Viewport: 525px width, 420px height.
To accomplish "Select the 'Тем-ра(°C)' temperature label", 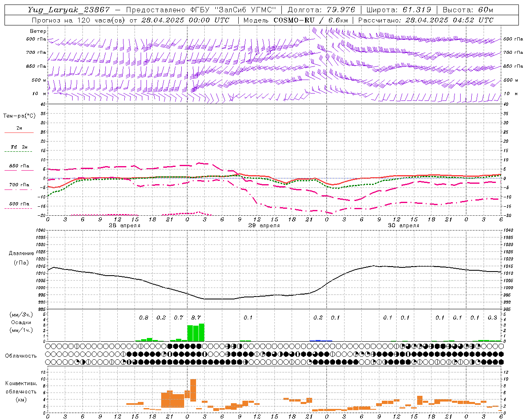I will pos(19,116).
